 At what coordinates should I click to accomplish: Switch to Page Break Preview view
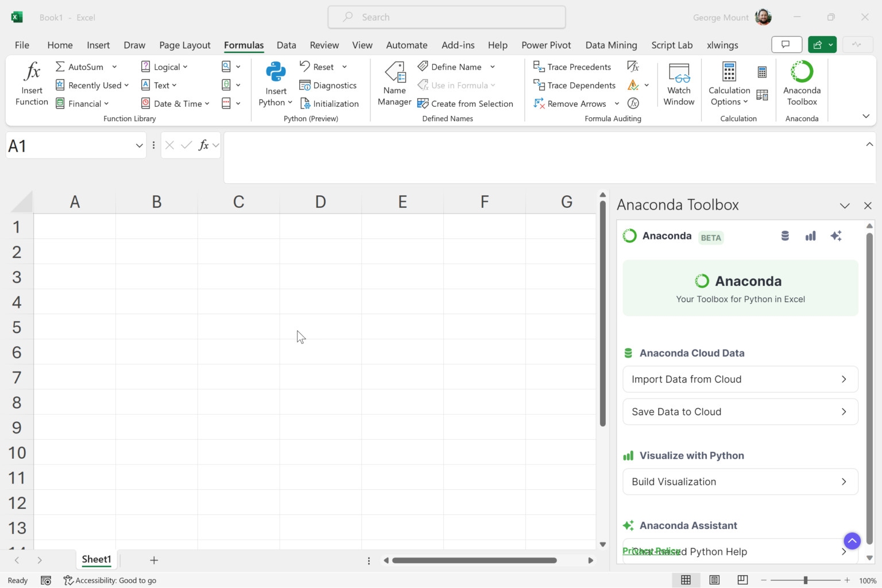(742, 580)
